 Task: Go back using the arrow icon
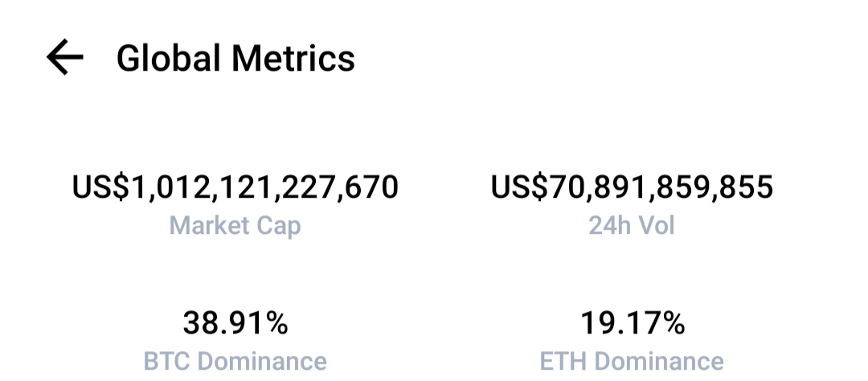pyautogui.click(x=65, y=57)
